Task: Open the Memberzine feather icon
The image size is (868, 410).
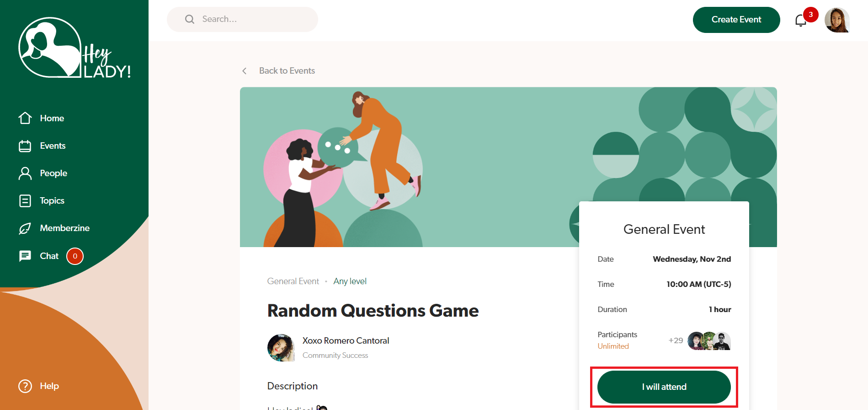Action: pyautogui.click(x=25, y=228)
